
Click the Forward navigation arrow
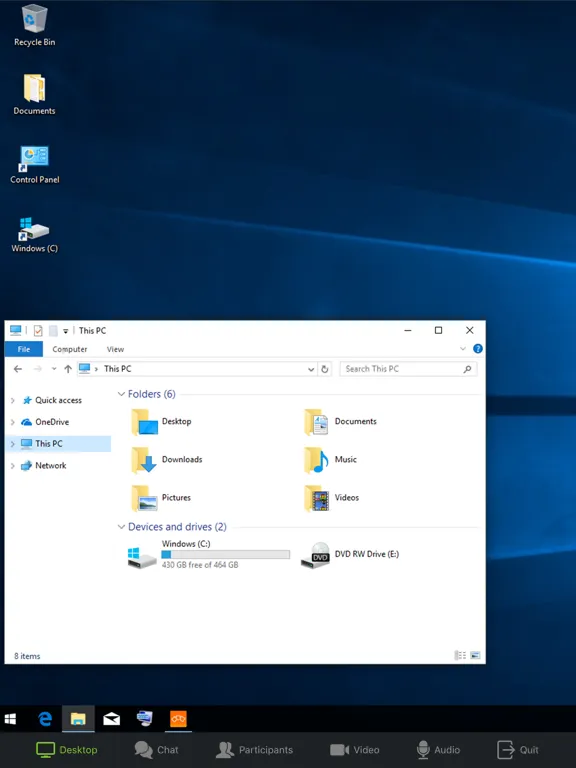click(38, 369)
